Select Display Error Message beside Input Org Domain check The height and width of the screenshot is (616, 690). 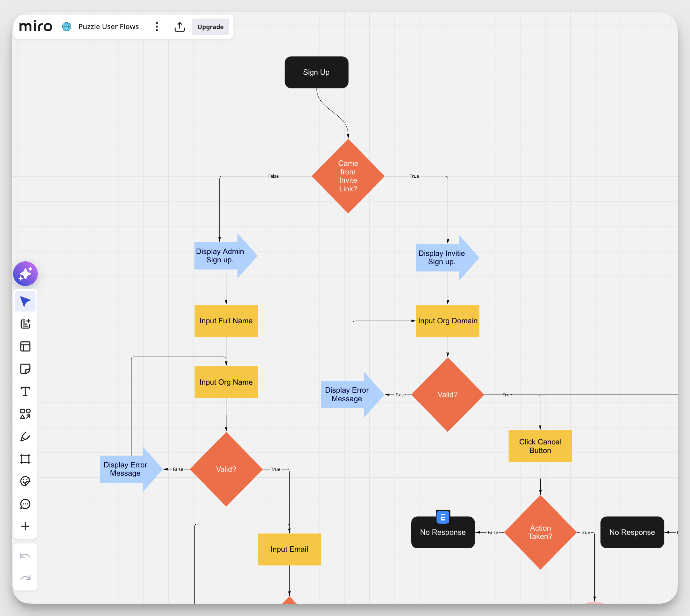point(352,395)
